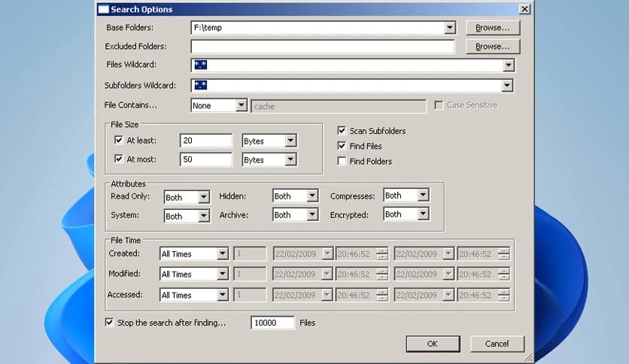Click the File Contains text field

pyautogui.click(x=339, y=106)
